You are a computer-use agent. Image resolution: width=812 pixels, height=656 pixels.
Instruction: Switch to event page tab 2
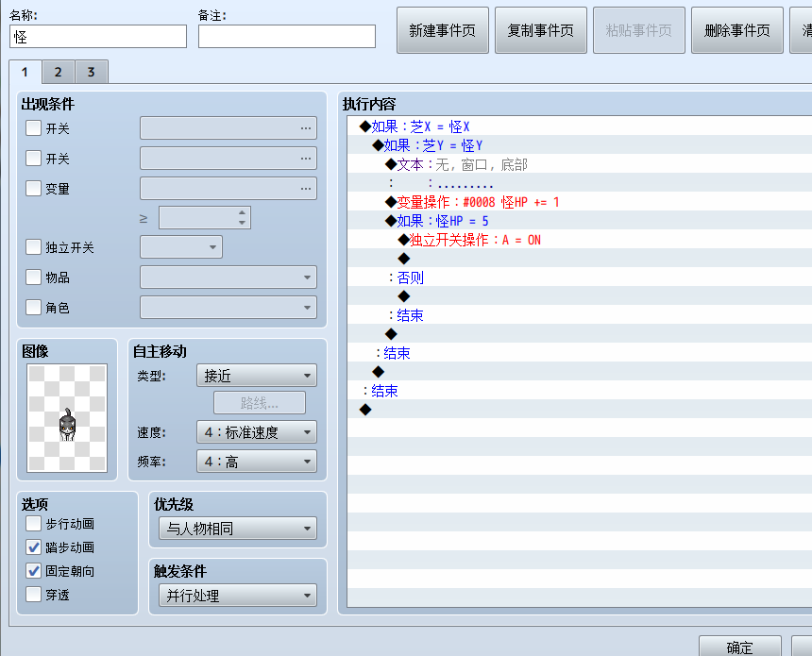58,72
